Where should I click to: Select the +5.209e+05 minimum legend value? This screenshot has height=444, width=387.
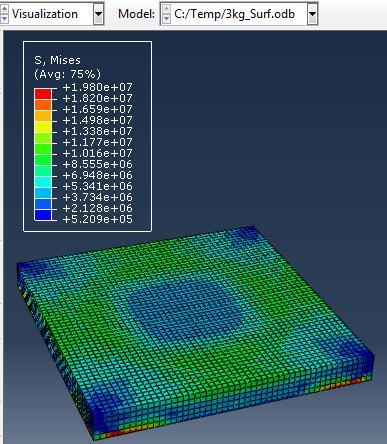[97, 219]
